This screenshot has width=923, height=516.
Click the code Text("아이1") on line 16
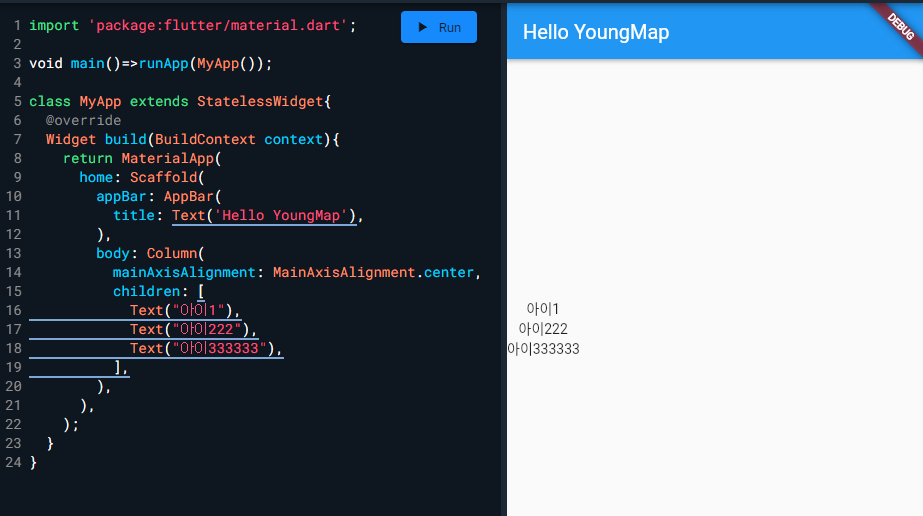point(181,310)
